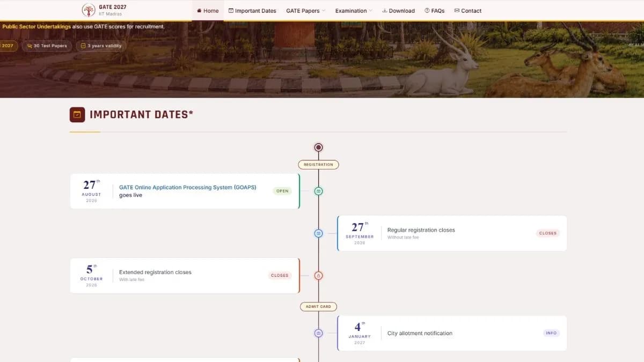The image size is (644, 362).
Task: Click the top starting marker of the timeline
Action: (x=318, y=147)
